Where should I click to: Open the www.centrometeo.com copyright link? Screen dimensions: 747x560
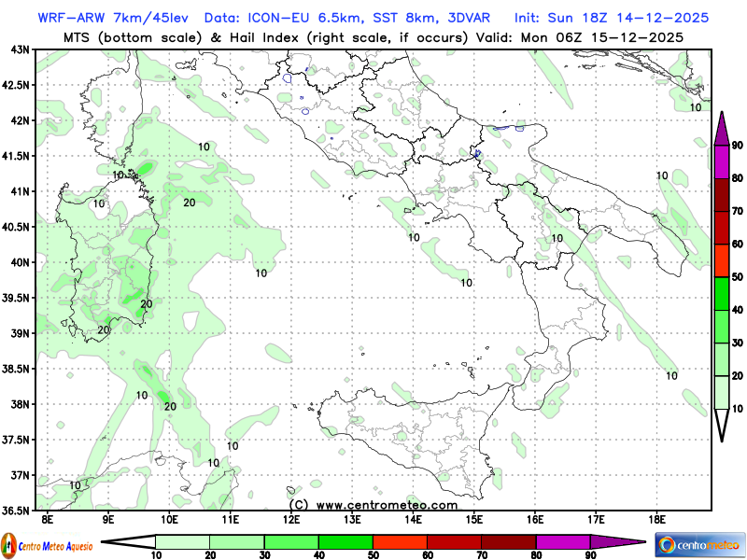[373, 504]
